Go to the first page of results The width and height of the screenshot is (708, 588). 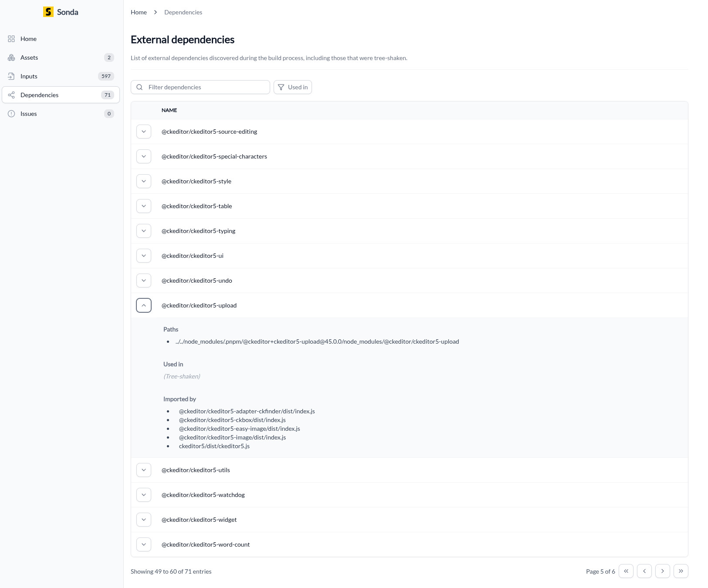point(626,571)
